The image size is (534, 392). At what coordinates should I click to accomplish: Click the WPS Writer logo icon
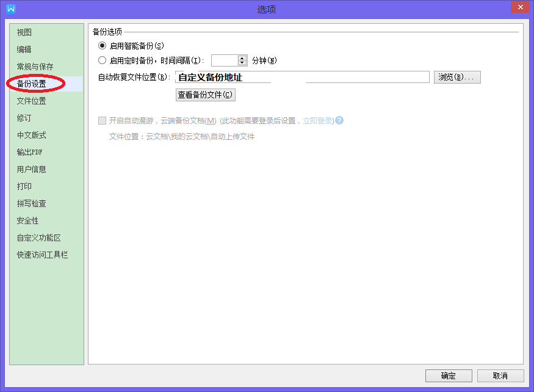tap(11, 9)
